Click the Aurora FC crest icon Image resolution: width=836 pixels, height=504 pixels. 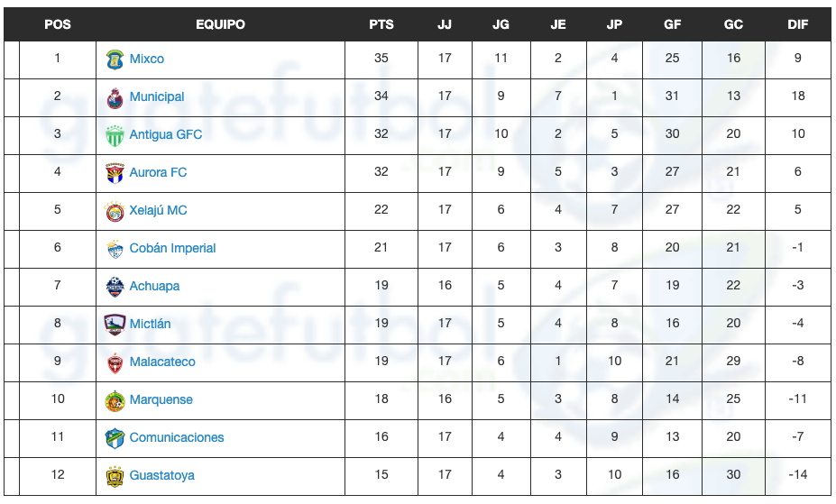point(115,173)
